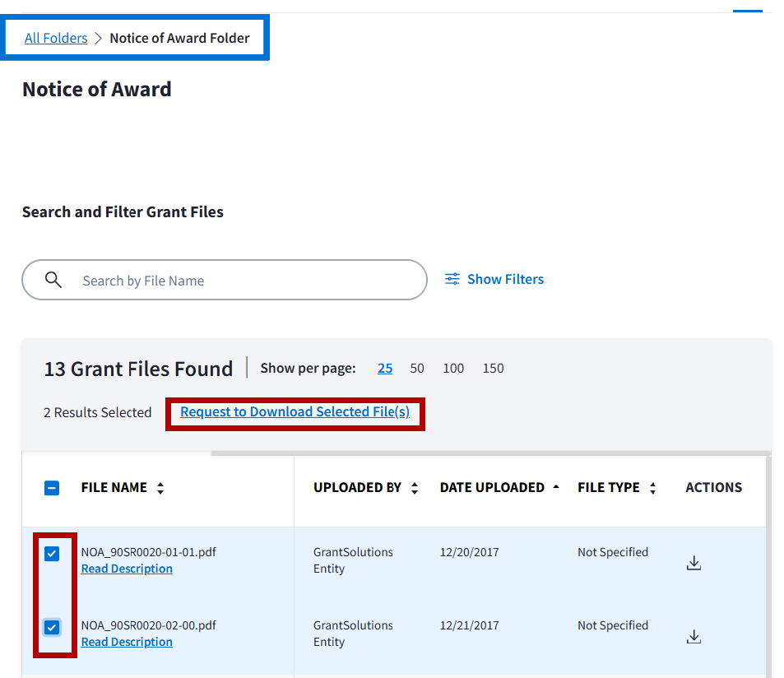Show 50 files per page
784x678 pixels.
pos(417,368)
